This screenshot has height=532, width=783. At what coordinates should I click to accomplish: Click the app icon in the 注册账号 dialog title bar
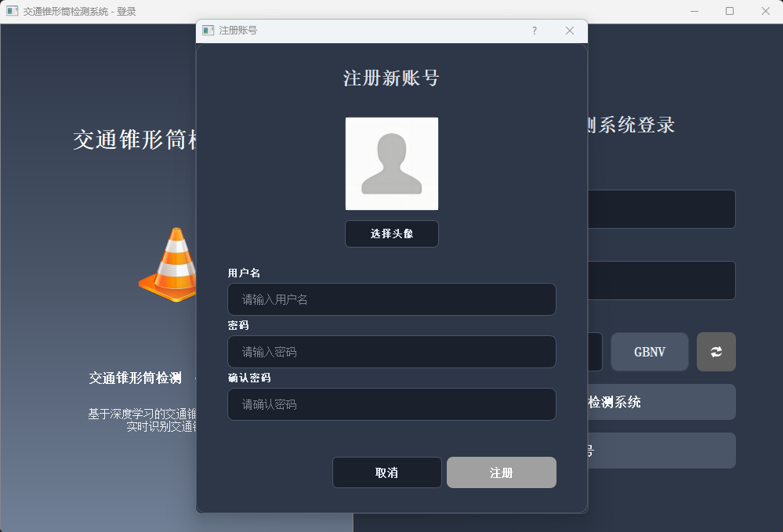point(208,31)
